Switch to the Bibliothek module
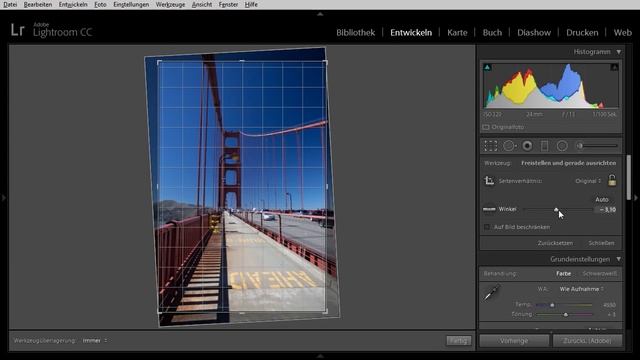The width and height of the screenshot is (640, 360). tap(356, 33)
